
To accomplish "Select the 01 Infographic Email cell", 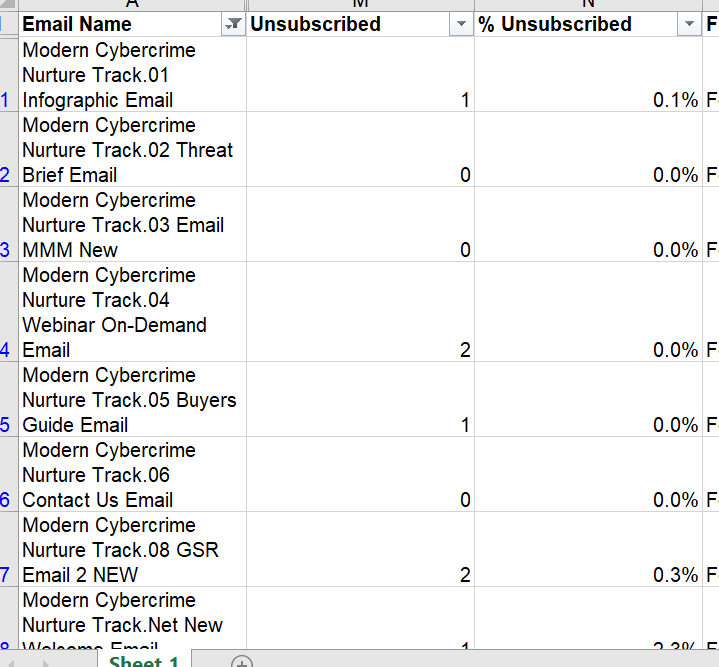I will (x=132, y=74).
